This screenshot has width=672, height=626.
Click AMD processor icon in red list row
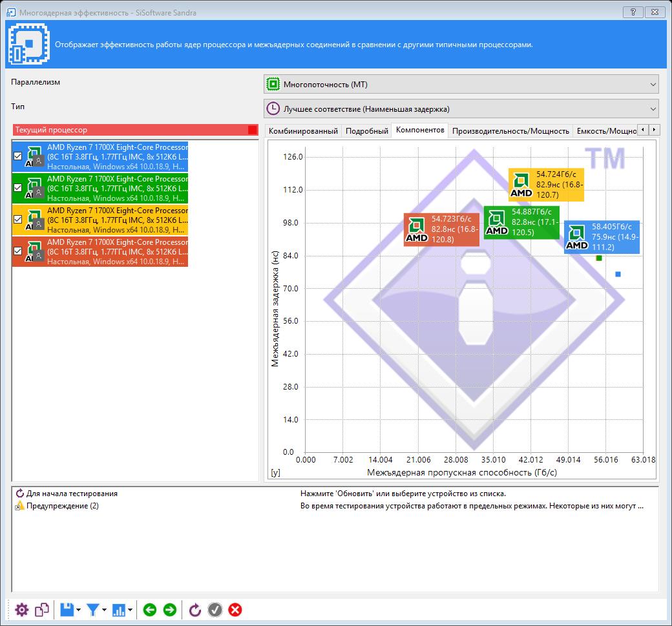34,251
